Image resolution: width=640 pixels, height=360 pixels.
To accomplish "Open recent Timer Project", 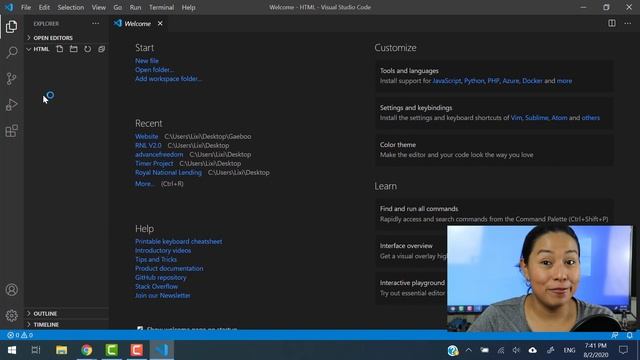I will [x=154, y=163].
